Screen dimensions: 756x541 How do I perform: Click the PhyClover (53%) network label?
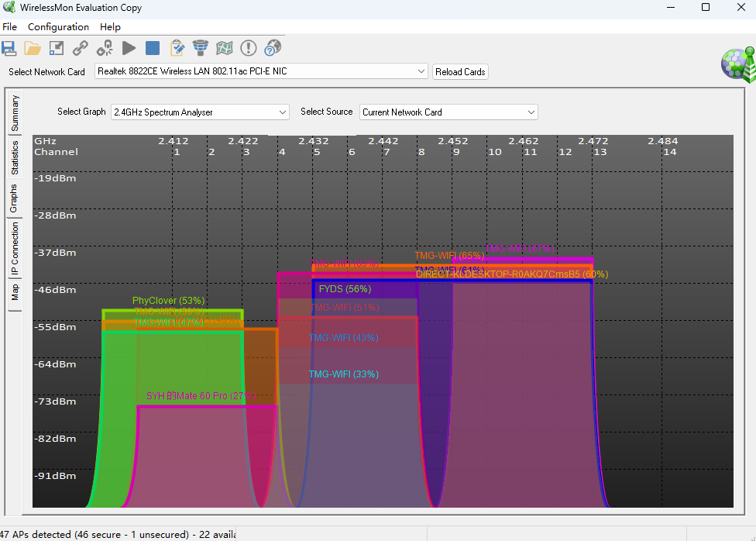coord(168,301)
